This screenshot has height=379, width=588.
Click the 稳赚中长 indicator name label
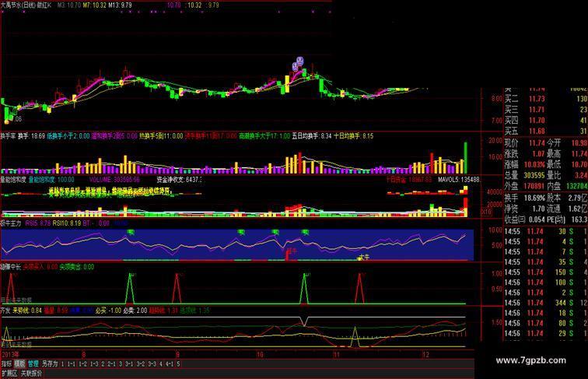[11, 267]
